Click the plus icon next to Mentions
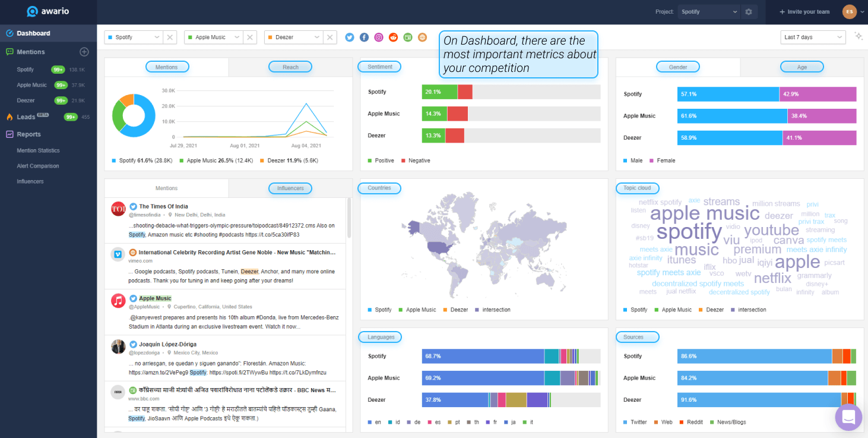 [84, 52]
